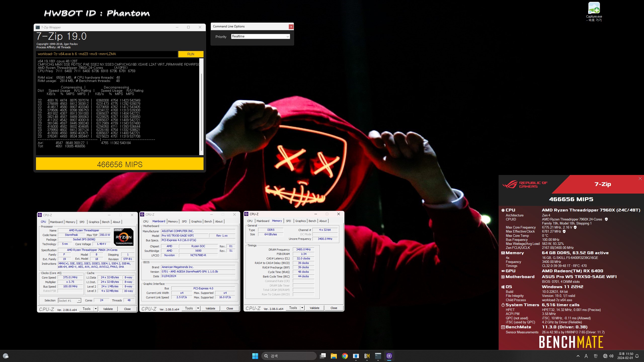Click the CPU-Z icon in Memory window title
The width and height of the screenshot is (644, 362).
246,214
